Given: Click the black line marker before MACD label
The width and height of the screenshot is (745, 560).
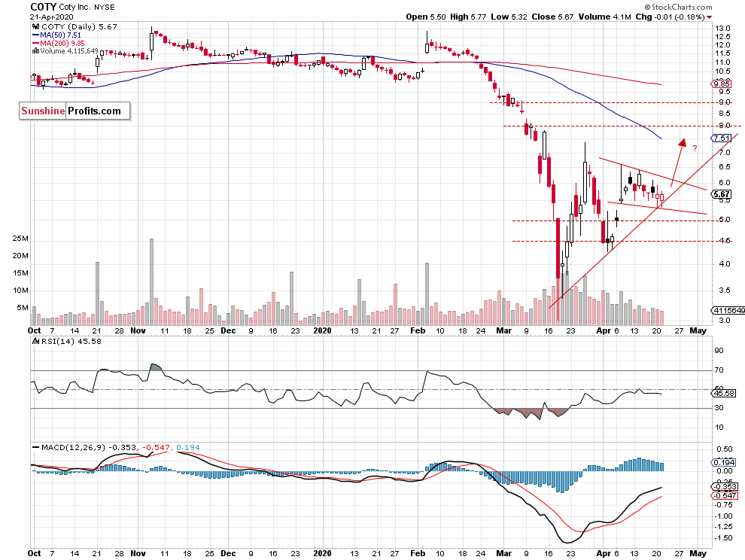Looking at the screenshot, I should click(35, 447).
